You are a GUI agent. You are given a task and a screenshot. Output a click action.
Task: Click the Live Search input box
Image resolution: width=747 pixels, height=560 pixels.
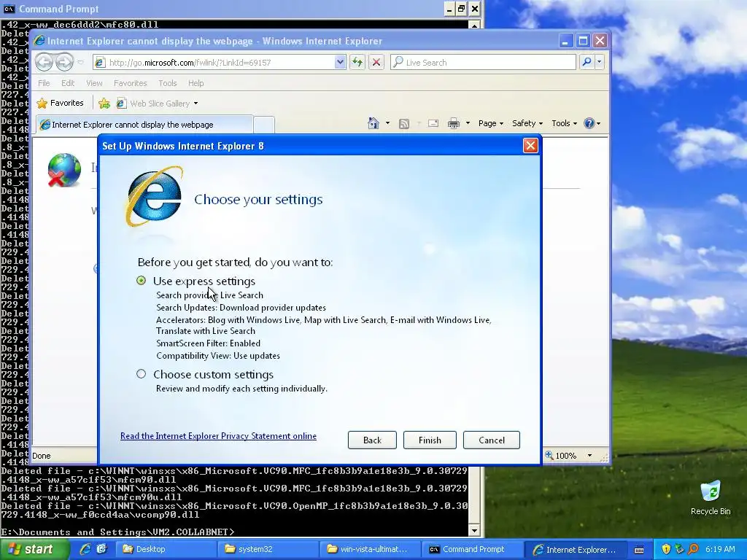(483, 63)
